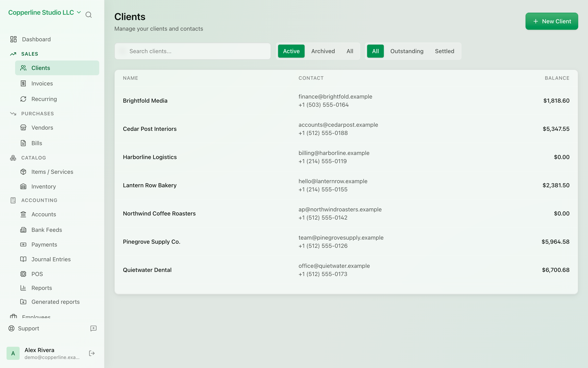Click the Generated reports folder icon
588x368 pixels.
tap(23, 302)
